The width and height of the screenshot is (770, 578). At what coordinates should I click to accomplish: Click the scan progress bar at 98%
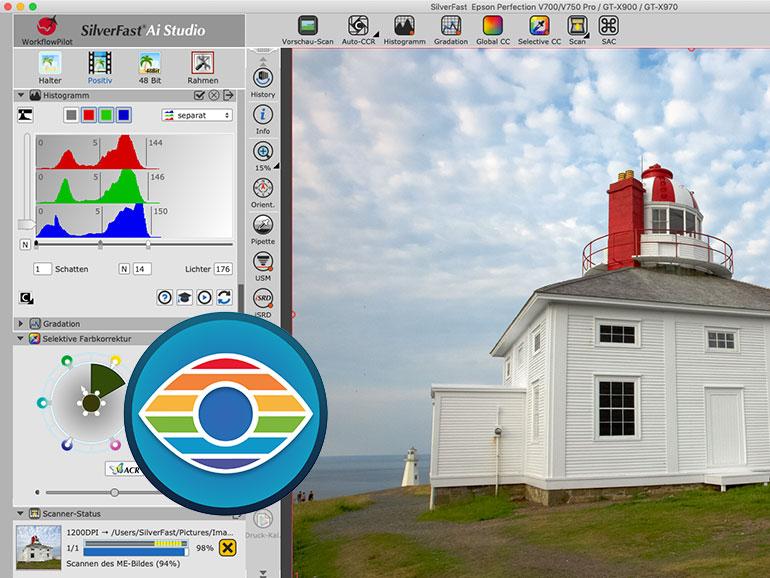(x=136, y=548)
